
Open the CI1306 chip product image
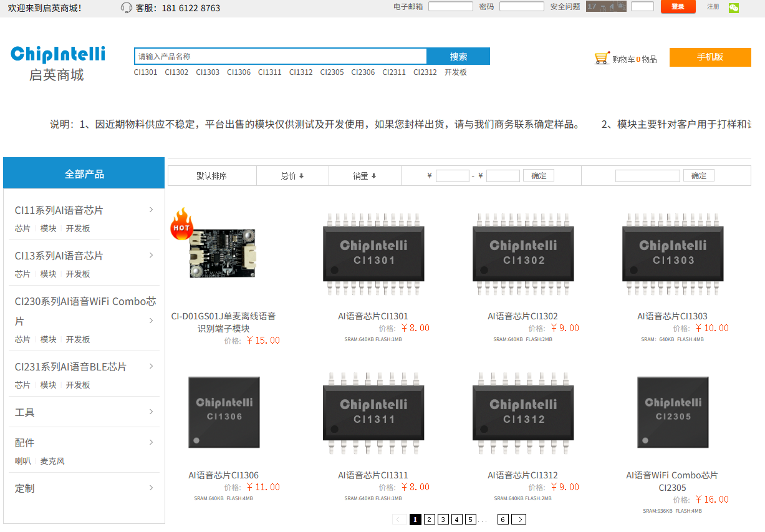[x=224, y=412]
